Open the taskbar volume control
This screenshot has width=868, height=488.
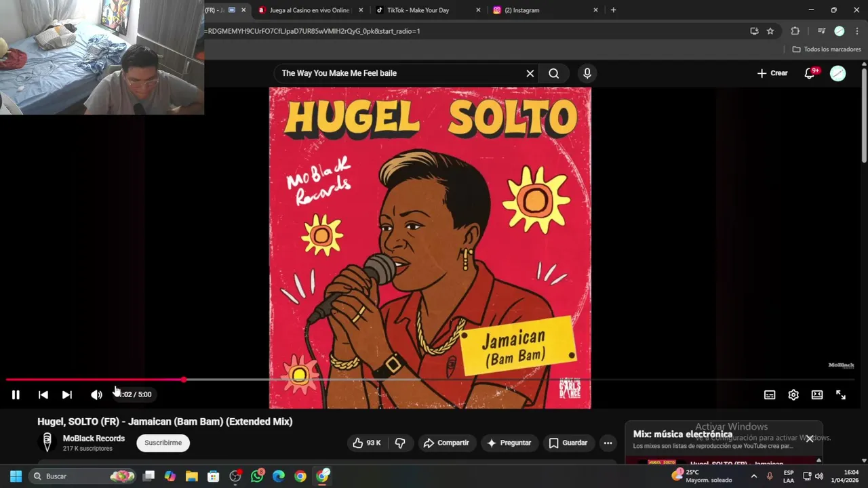tap(819, 476)
